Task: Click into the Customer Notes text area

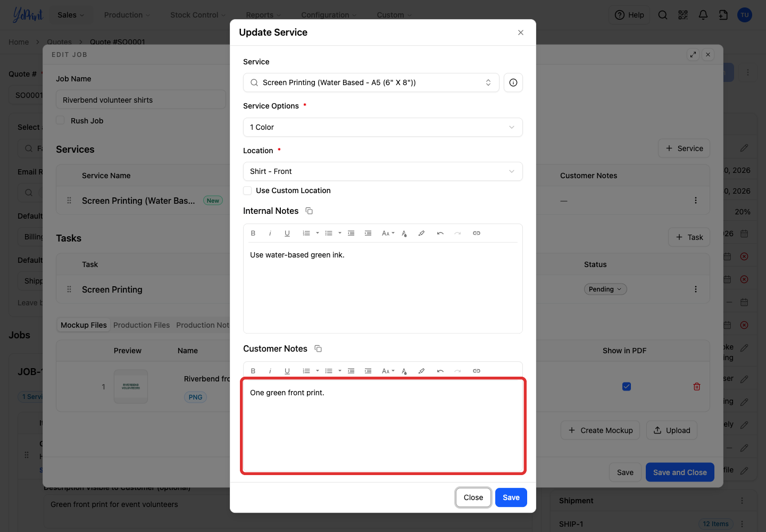Action: pyautogui.click(x=383, y=426)
